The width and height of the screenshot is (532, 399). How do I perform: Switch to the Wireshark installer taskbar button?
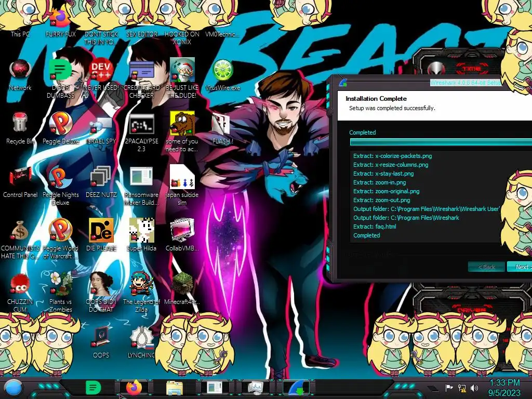point(297,388)
